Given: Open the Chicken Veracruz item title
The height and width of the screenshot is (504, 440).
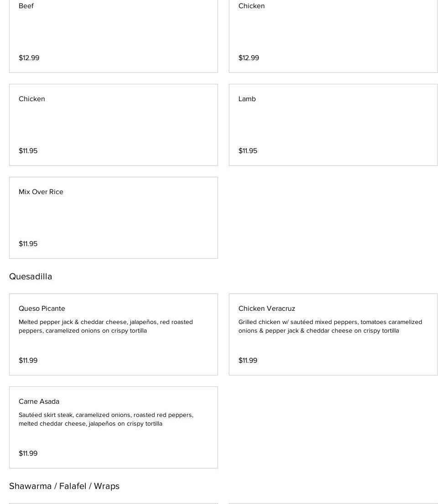Looking at the screenshot, I should 267,309.
